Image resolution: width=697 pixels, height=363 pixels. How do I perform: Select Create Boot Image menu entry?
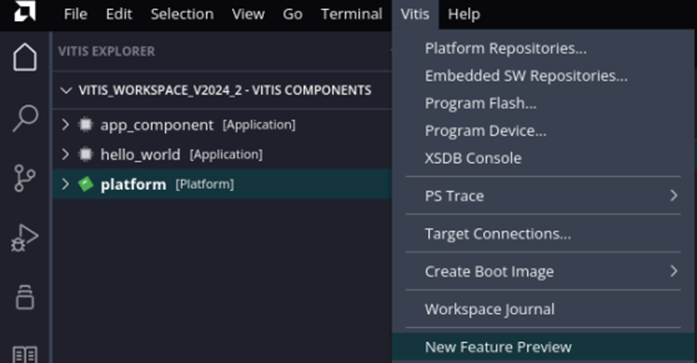[x=543, y=271]
